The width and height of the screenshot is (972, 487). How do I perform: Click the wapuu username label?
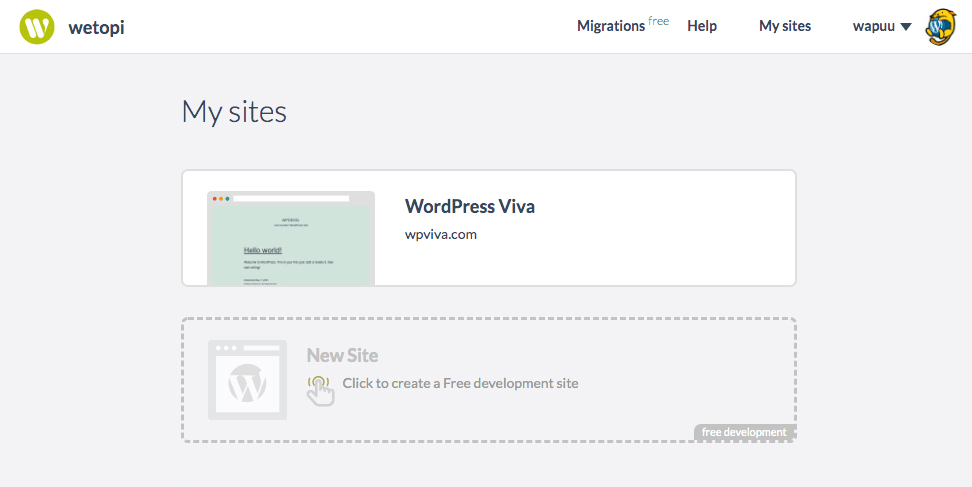pyautogui.click(x=873, y=27)
